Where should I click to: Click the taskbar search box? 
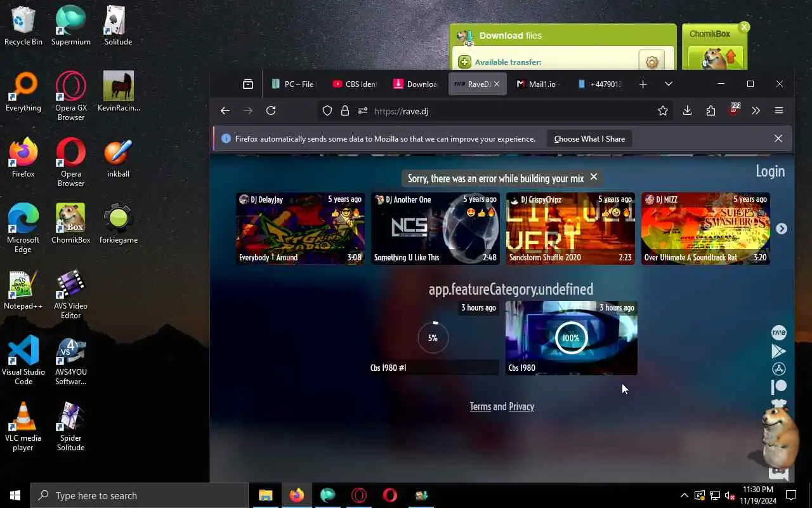140,495
